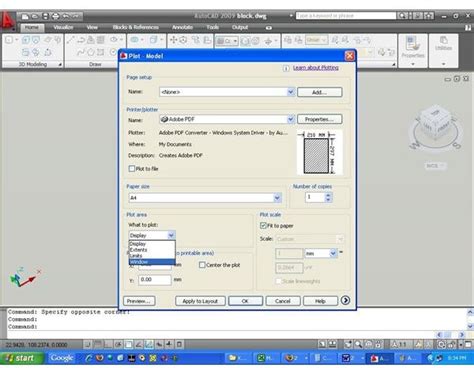Open the Learn about Plotting link

[x=316, y=68]
